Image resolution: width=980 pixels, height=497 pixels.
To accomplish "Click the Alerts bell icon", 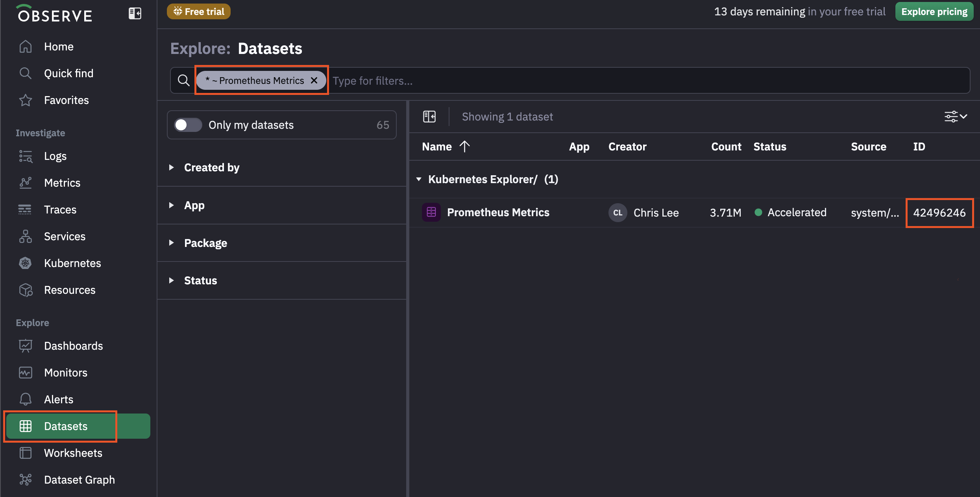I will [x=26, y=399].
